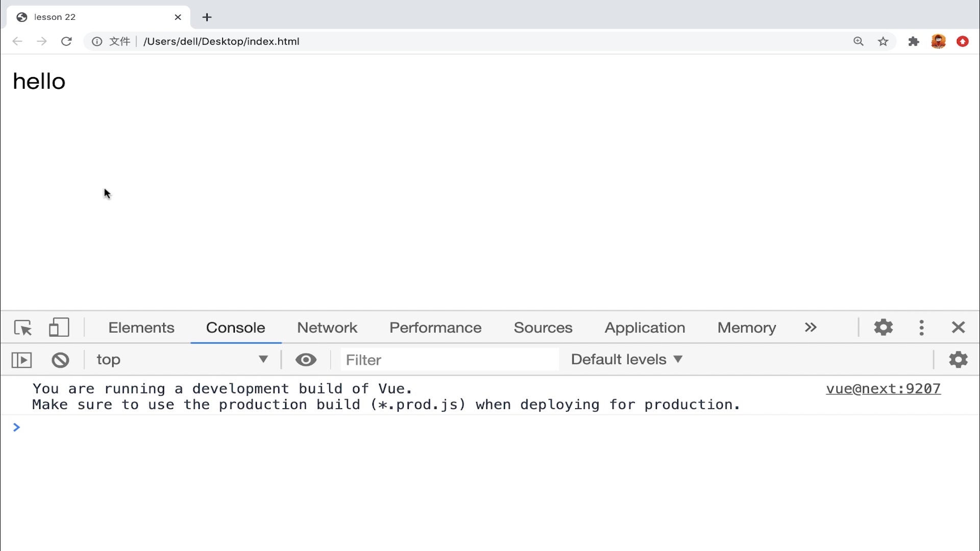Clear the console with the ban icon
The height and width of the screenshot is (551, 980).
point(60,360)
